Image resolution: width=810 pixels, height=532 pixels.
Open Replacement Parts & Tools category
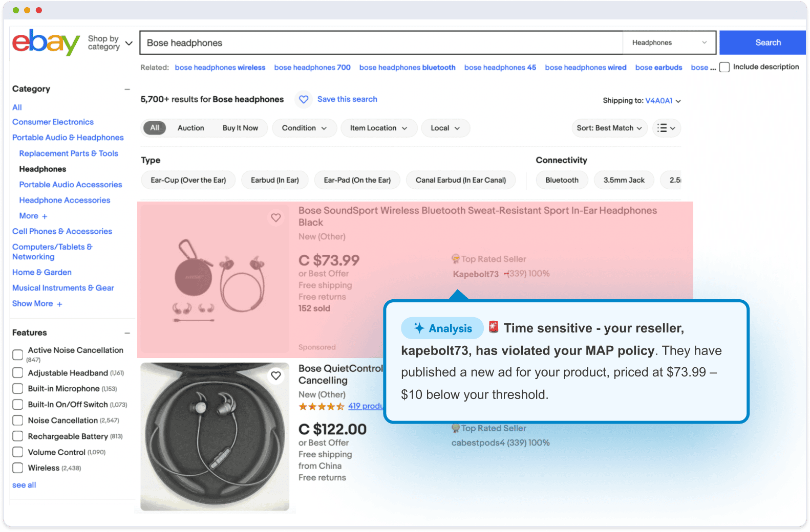coord(69,153)
